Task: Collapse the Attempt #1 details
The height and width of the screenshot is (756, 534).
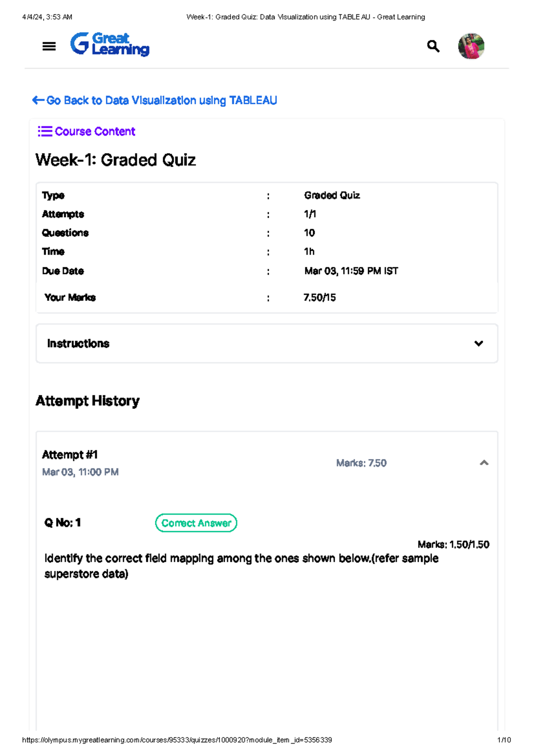Action: pos(485,463)
